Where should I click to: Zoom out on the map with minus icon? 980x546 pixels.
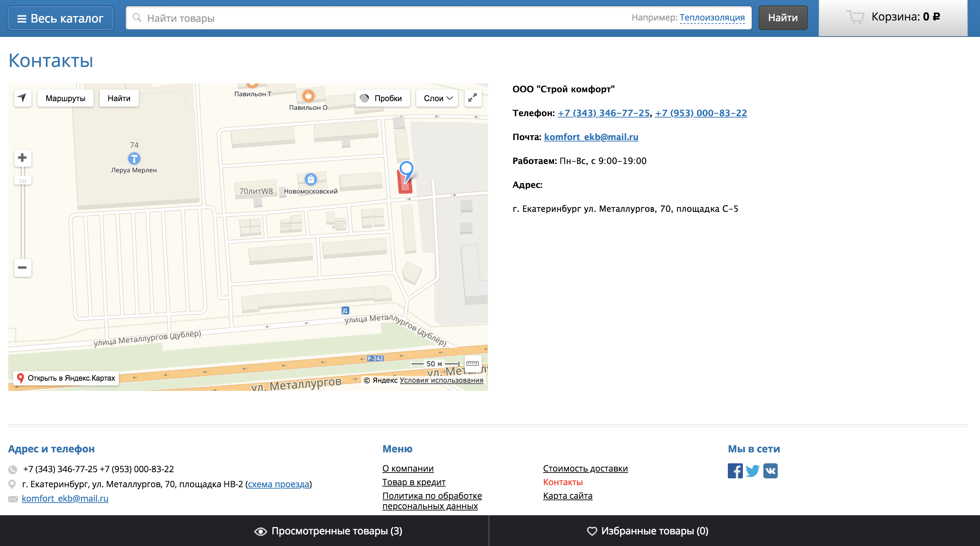[x=23, y=268]
